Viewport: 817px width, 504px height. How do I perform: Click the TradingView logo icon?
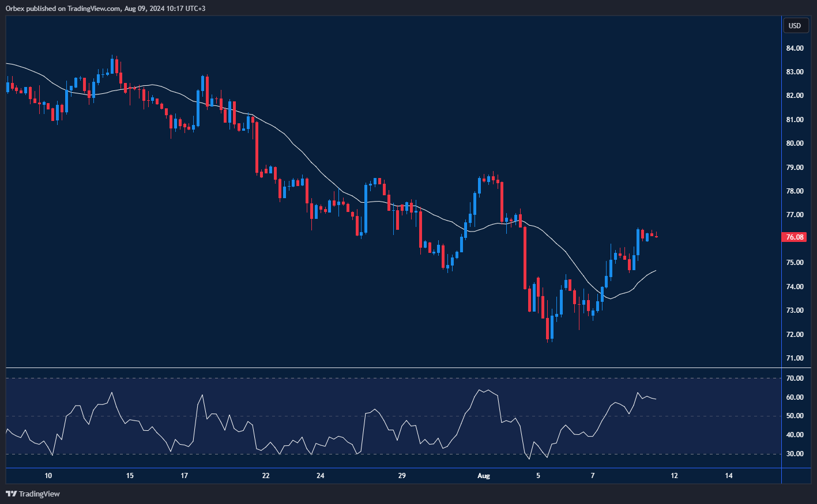11,494
